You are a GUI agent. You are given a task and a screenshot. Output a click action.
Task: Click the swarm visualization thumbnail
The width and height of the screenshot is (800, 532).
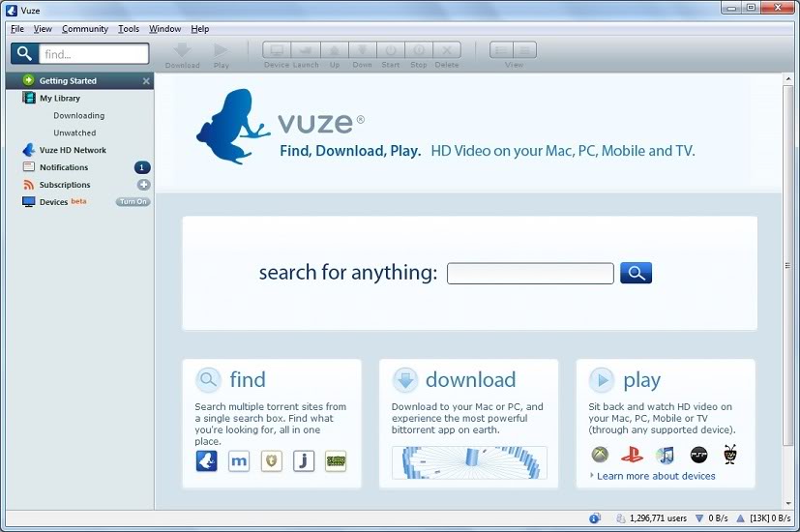coord(469,462)
